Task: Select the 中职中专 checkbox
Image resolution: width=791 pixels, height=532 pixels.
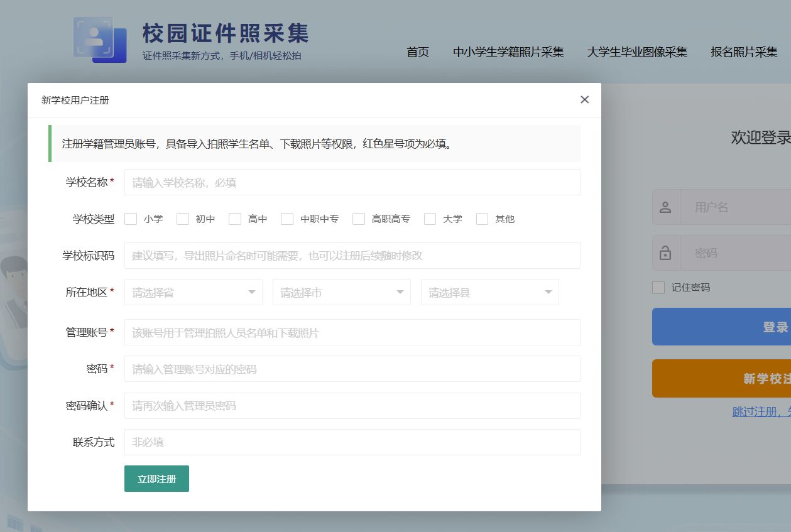Action: click(287, 219)
